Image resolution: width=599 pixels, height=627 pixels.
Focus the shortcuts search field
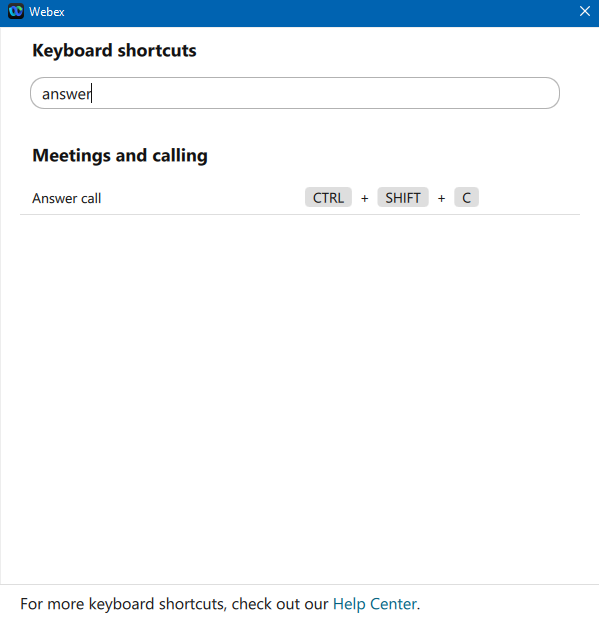[x=295, y=93]
